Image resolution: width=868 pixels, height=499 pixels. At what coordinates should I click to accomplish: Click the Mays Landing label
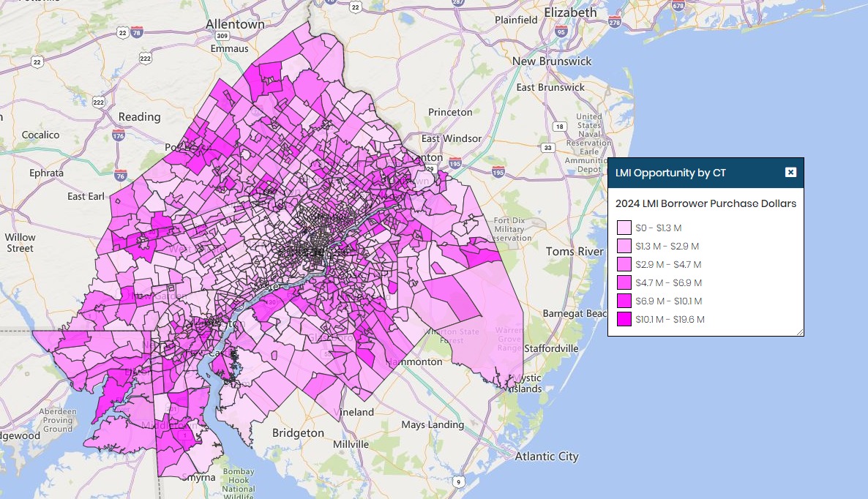point(433,425)
